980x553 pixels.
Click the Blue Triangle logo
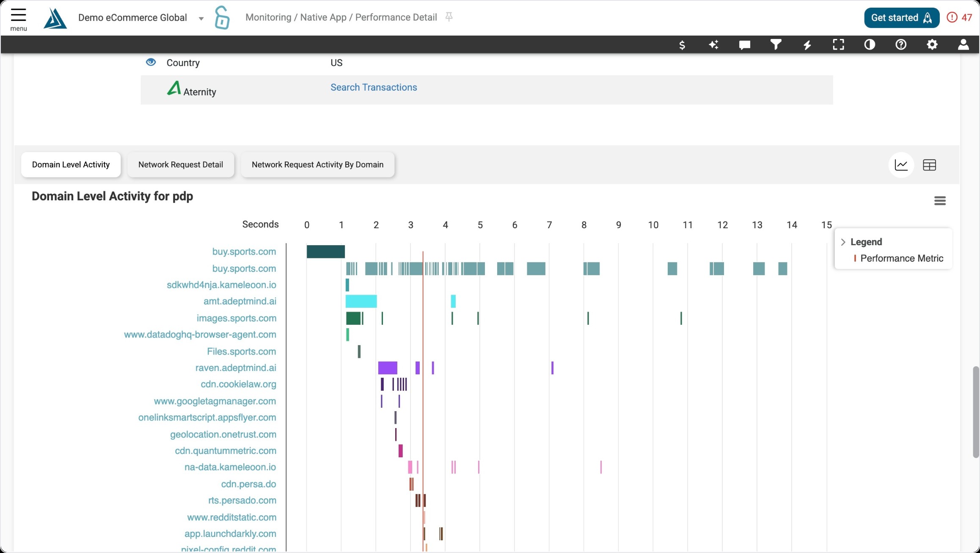click(55, 18)
